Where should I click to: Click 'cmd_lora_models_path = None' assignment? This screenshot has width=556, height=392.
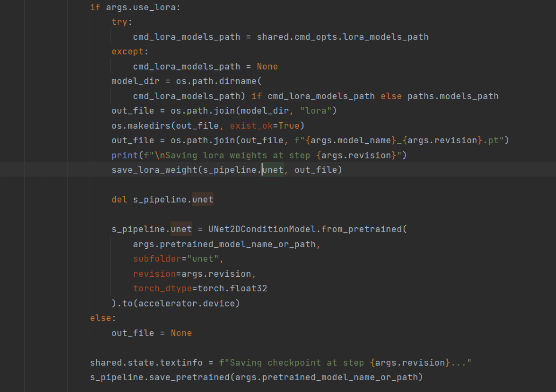[x=205, y=66]
